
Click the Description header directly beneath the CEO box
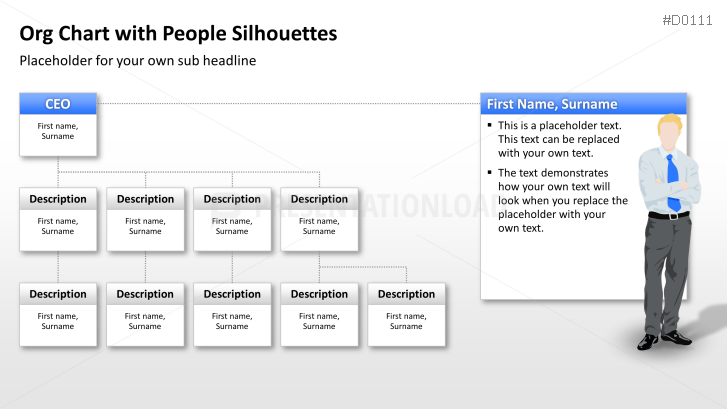(58, 199)
